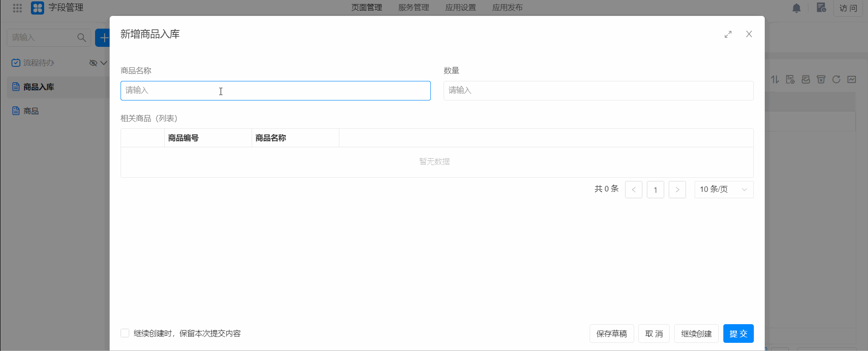Click the 保存草稿 button
Viewport: 868px width, 351px height.
[x=611, y=334]
